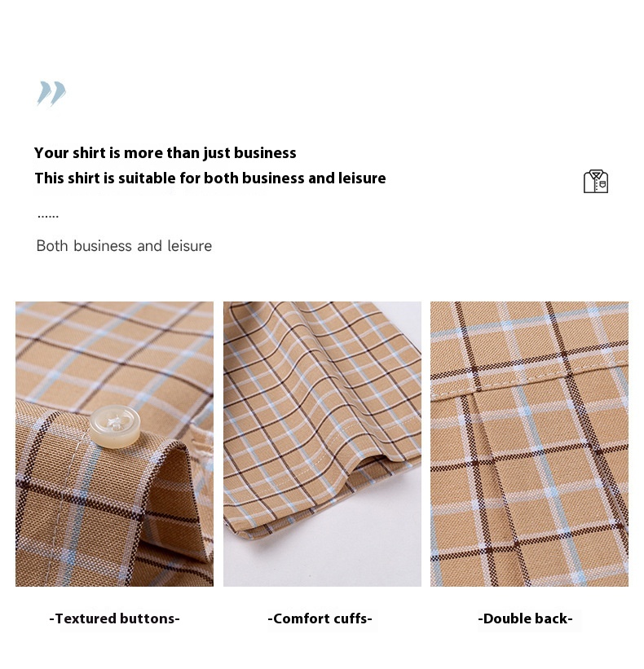The width and height of the screenshot is (644, 669).
Task: Select the "-Double back-" caption
Action: [525, 618]
